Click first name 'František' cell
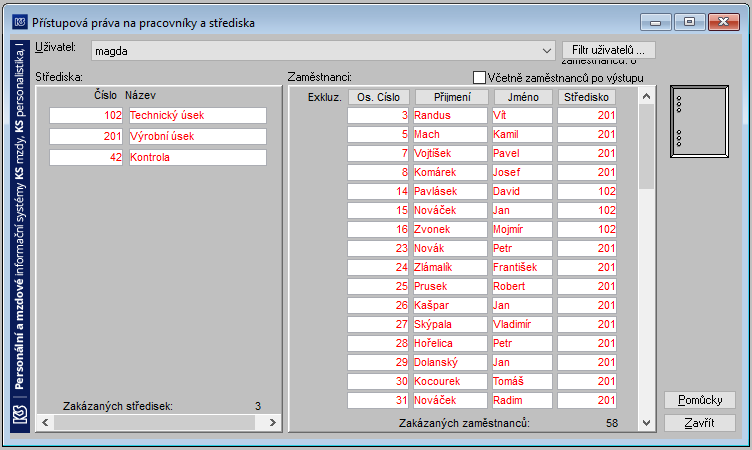 click(x=522, y=267)
